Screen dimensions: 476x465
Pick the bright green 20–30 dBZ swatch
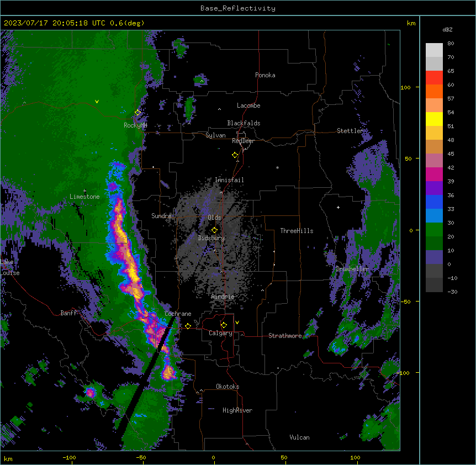click(x=434, y=230)
